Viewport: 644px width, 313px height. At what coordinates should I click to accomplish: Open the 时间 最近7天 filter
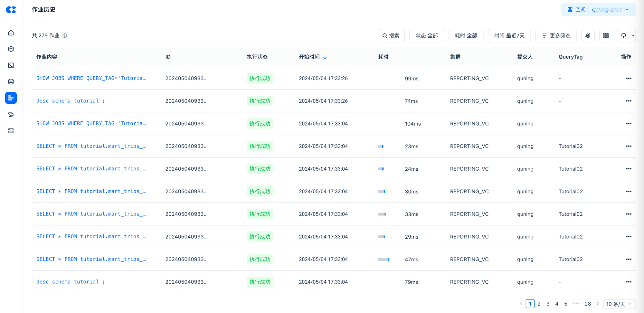(x=509, y=36)
